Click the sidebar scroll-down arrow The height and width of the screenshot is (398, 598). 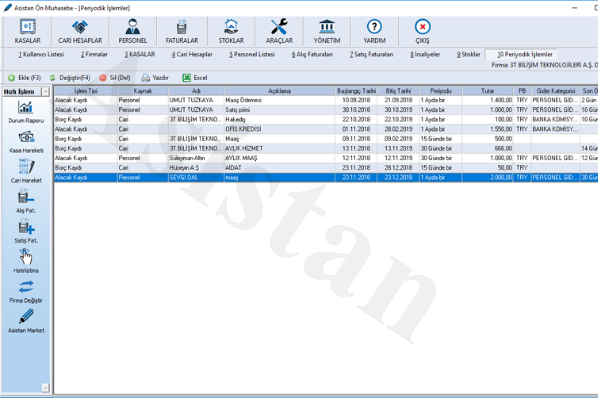click(45, 388)
